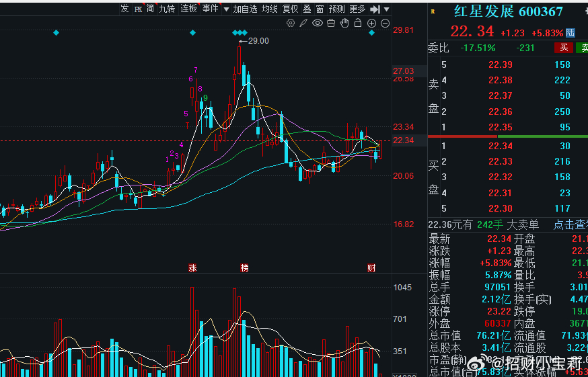Screen dimensions: 588x377
Task: Click 振幅 value 5.87%
Action: [x=499, y=276]
